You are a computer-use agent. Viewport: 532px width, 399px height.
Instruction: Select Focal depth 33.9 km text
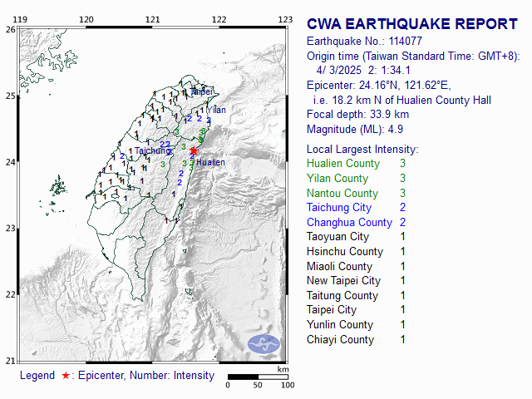tap(358, 115)
